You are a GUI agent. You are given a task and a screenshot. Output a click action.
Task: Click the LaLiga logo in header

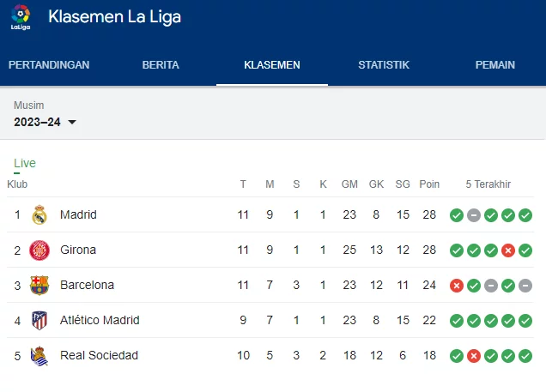(21, 17)
